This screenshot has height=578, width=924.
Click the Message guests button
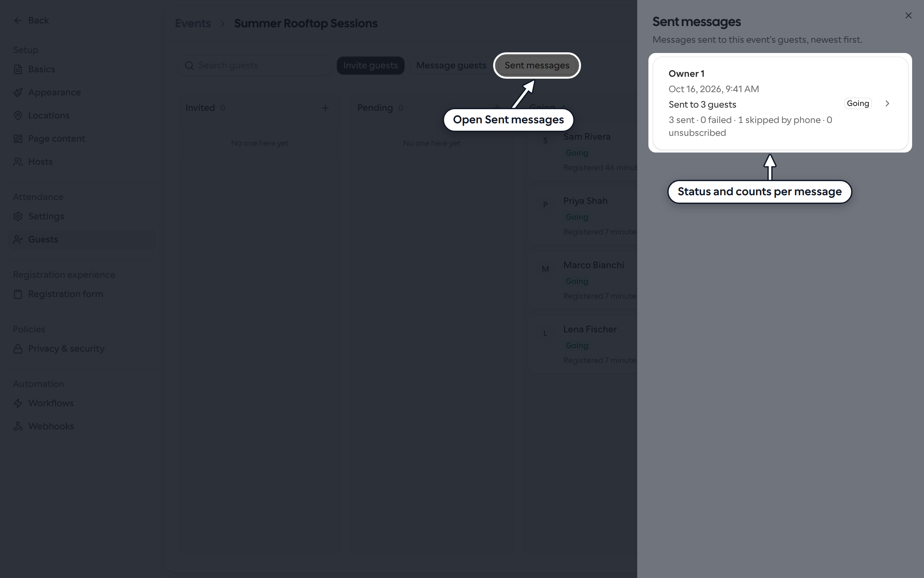pos(451,66)
